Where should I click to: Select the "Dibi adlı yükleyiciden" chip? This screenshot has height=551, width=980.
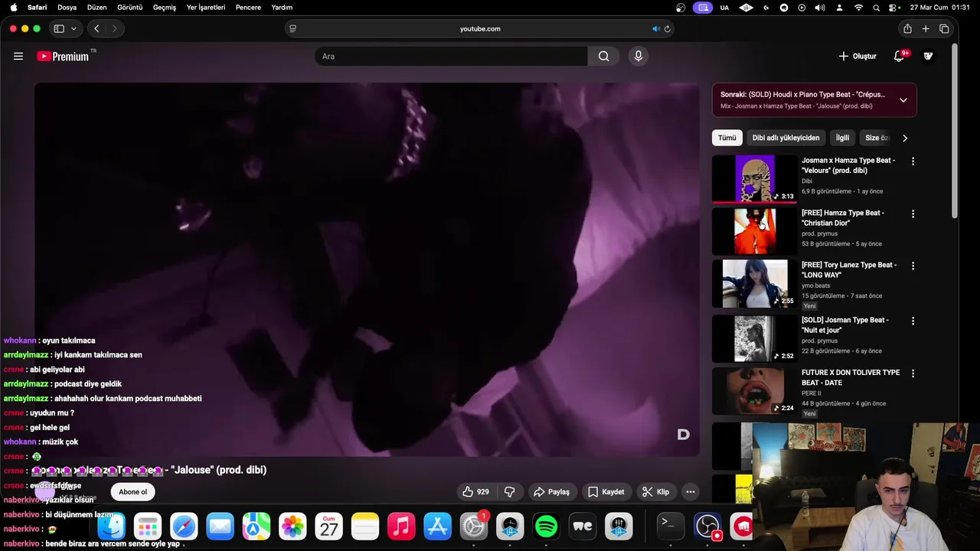pos(786,138)
